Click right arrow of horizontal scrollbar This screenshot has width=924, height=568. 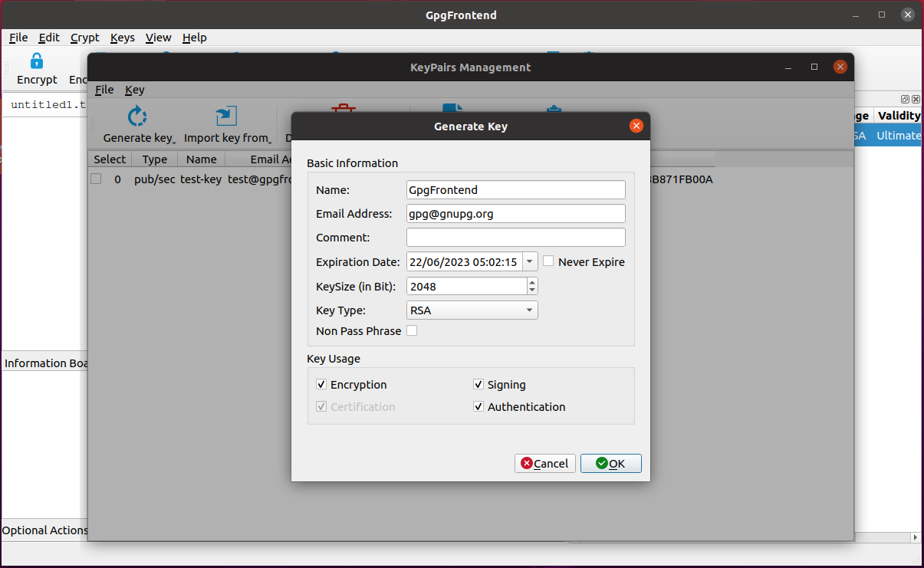click(x=915, y=537)
